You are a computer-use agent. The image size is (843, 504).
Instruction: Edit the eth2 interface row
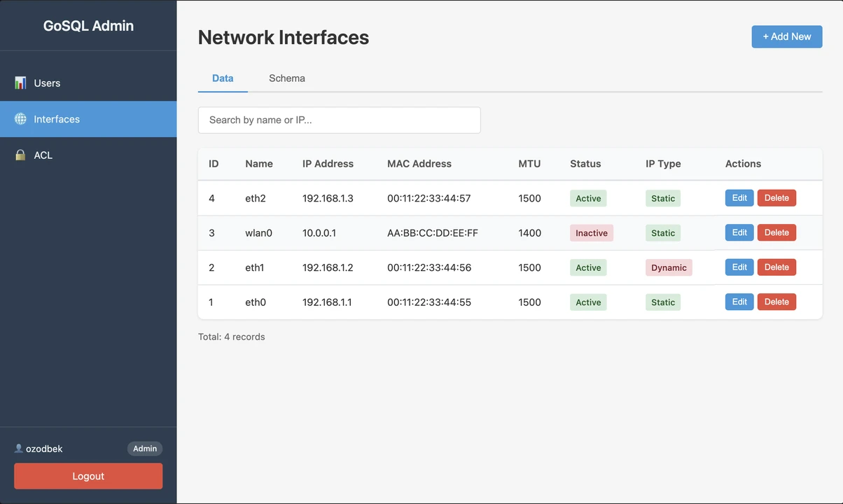(739, 198)
